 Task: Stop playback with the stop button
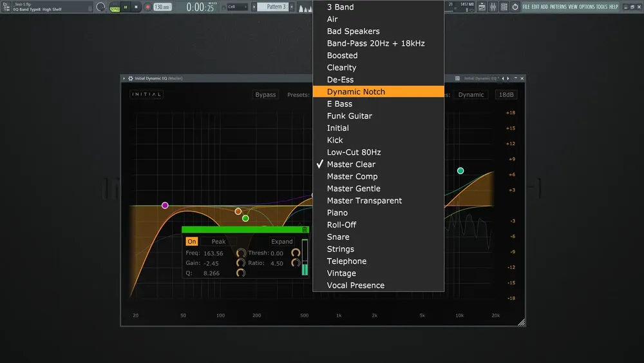(136, 7)
